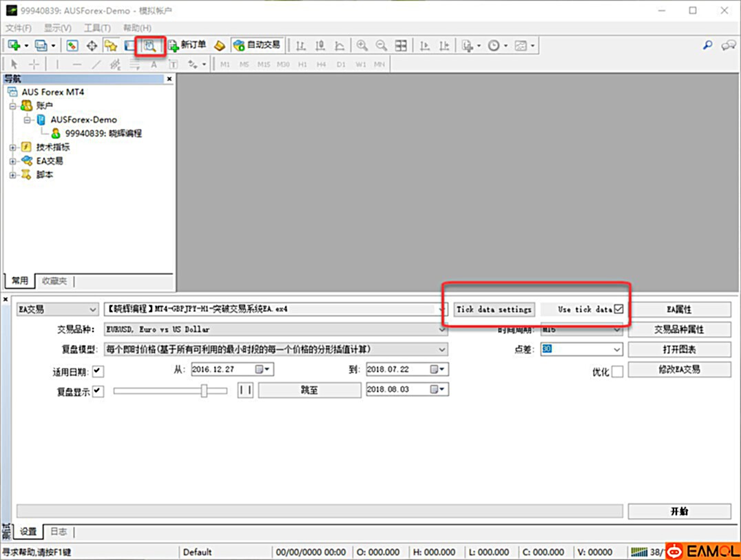Tile chart windows with grid icon
Image resolution: width=741 pixels, height=560 pixels.
(x=401, y=45)
